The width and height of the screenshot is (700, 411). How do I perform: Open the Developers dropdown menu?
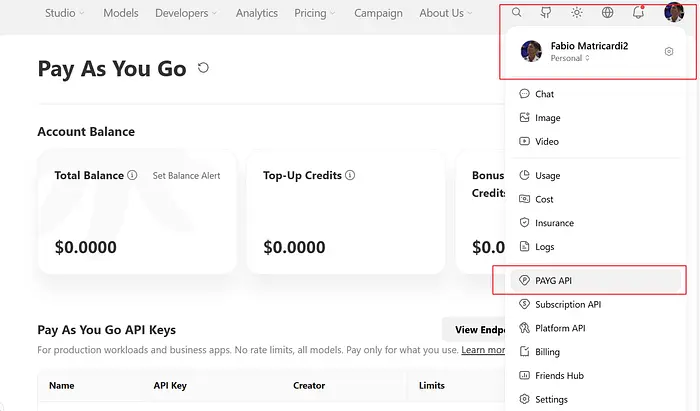(186, 13)
